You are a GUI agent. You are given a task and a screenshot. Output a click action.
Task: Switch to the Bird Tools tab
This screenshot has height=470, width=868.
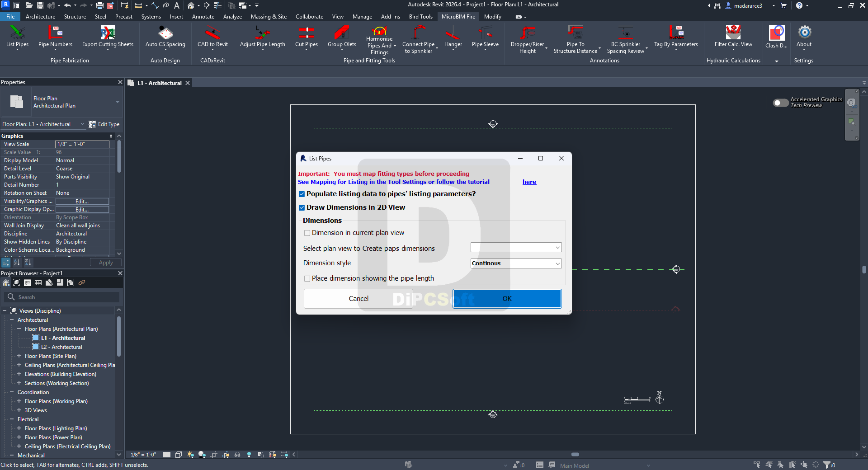(x=421, y=17)
